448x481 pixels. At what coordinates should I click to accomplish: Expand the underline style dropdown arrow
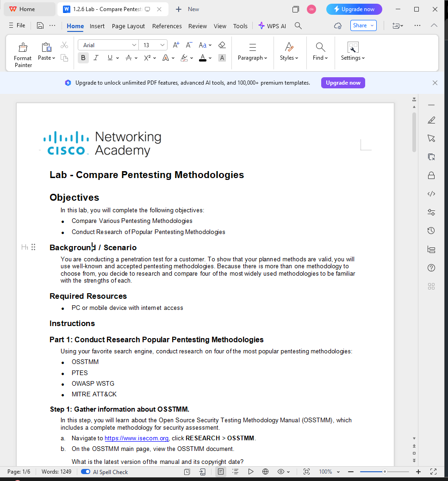pyautogui.click(x=117, y=58)
